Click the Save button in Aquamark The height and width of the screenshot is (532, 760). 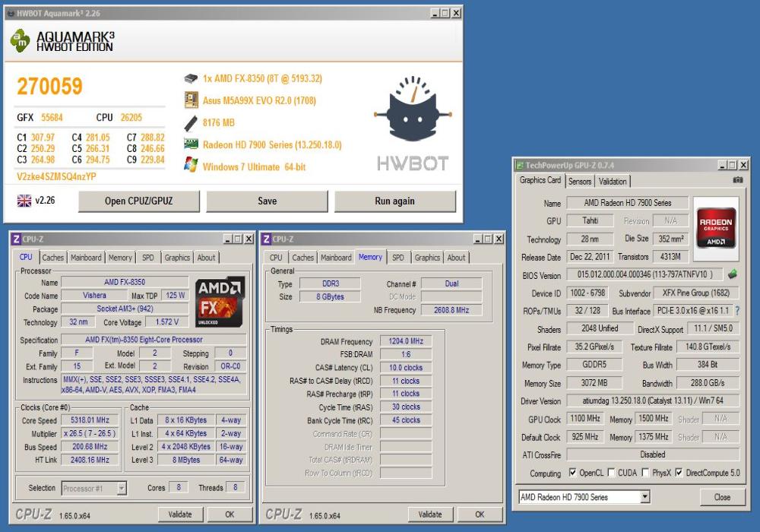click(267, 201)
